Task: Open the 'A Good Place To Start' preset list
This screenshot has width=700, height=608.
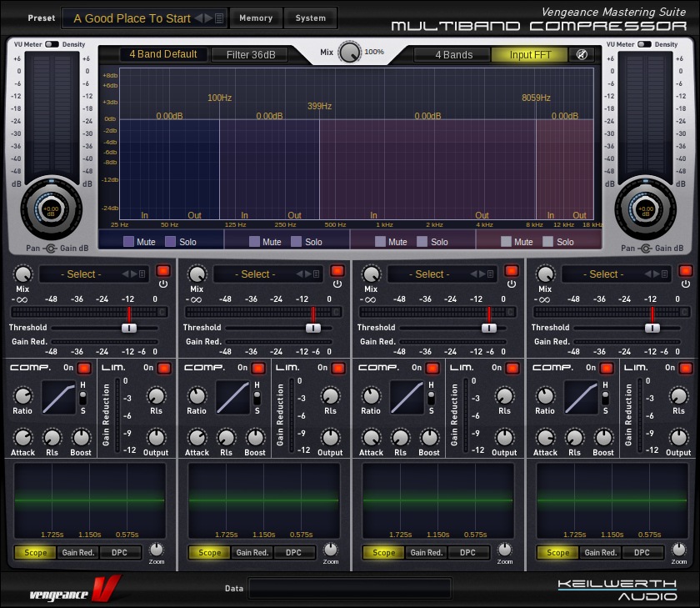Action: pyautogui.click(x=132, y=18)
